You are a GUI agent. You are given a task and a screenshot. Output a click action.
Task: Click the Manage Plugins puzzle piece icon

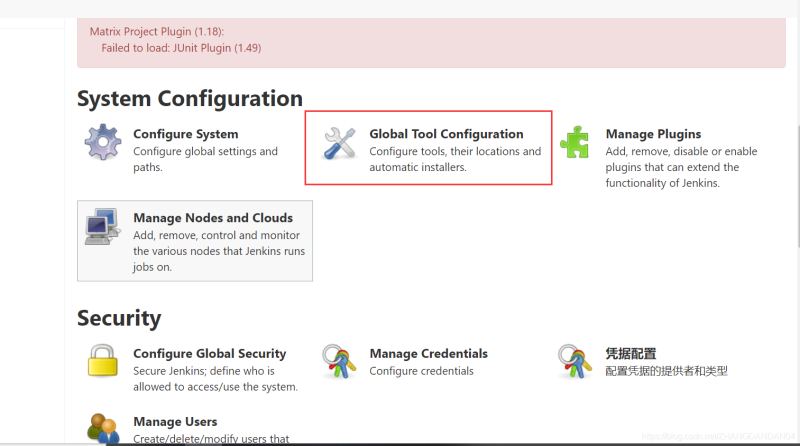coord(575,143)
